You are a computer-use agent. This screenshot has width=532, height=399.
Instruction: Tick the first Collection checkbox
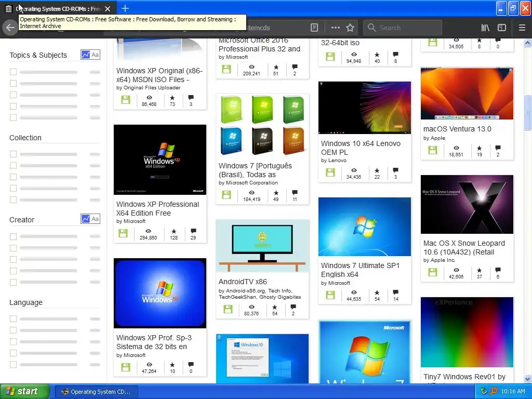click(x=13, y=154)
